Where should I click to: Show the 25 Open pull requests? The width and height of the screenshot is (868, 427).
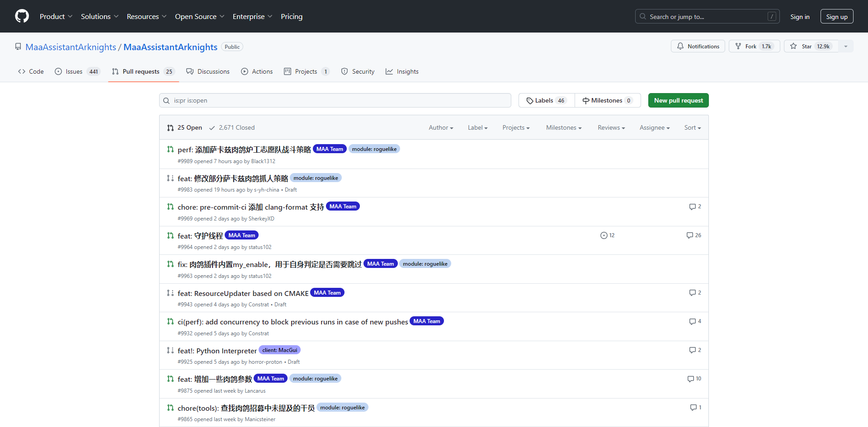pos(184,127)
